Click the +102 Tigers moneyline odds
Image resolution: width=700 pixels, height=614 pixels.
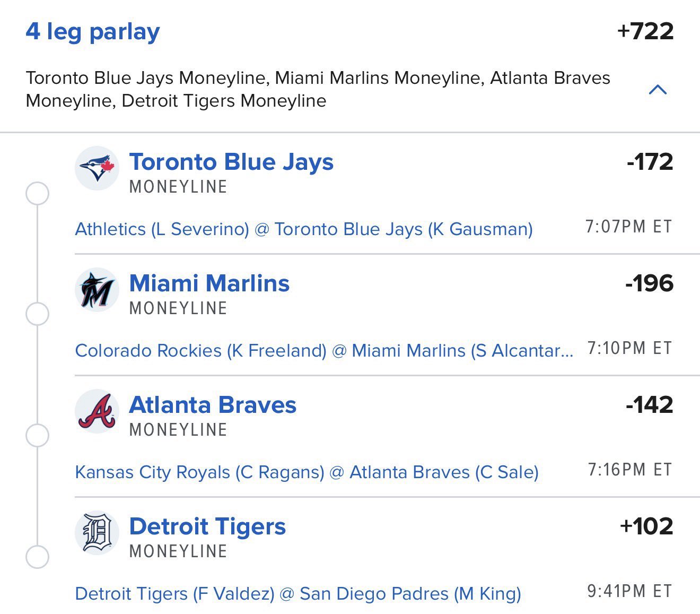click(646, 526)
